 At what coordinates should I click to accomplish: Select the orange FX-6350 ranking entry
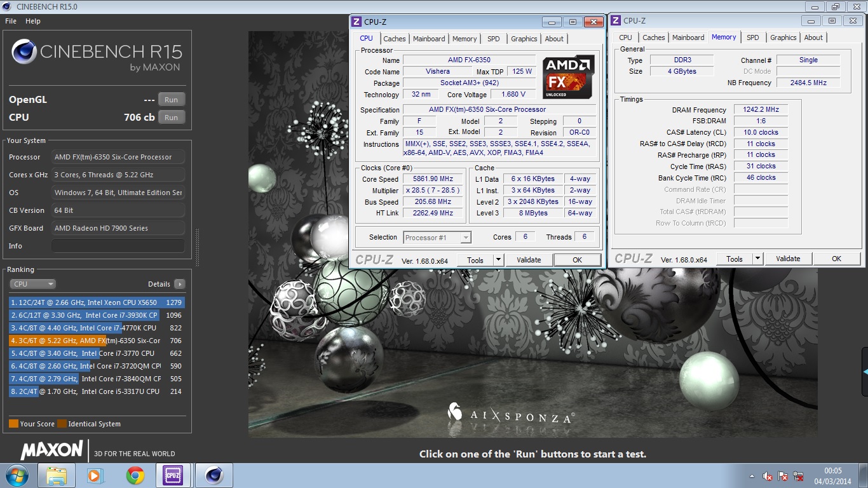[97, 341]
